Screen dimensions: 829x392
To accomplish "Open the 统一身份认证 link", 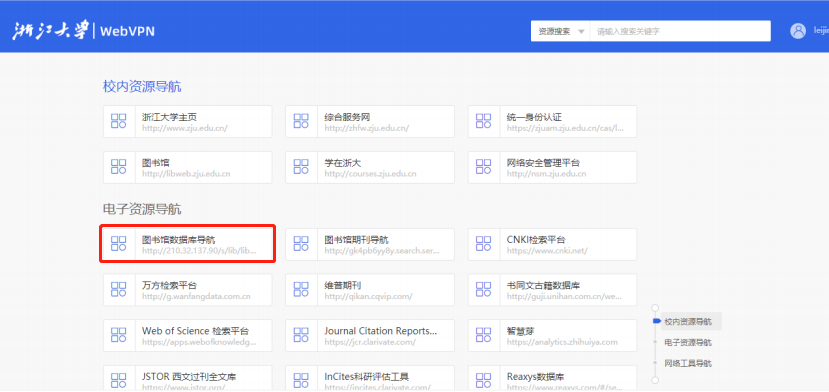I will [x=552, y=122].
